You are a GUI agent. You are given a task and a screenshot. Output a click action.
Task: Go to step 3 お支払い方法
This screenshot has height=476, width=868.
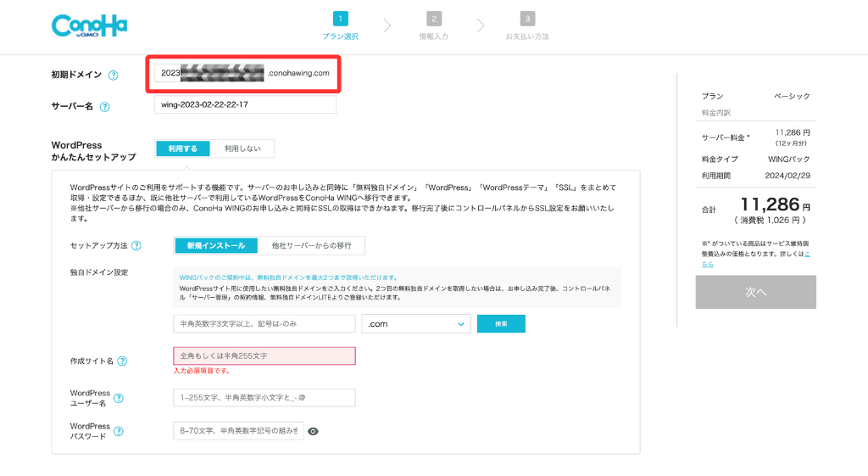tap(527, 26)
